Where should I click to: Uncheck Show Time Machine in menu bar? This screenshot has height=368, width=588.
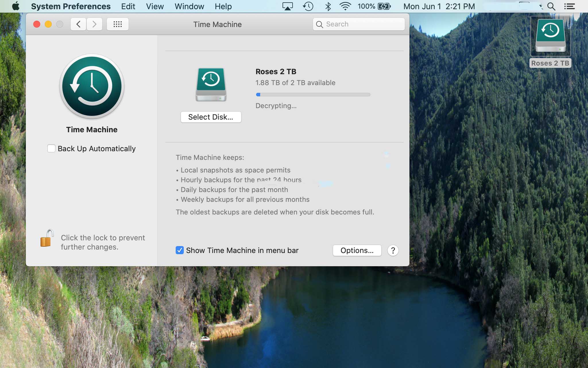click(180, 250)
